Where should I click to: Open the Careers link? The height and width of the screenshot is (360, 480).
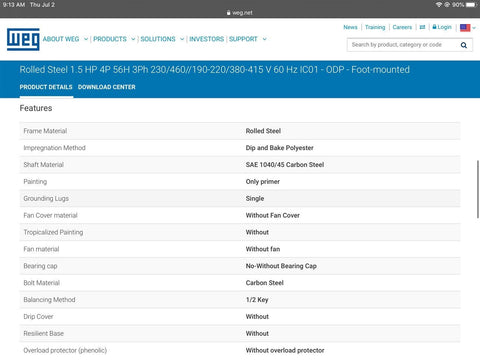point(402,27)
